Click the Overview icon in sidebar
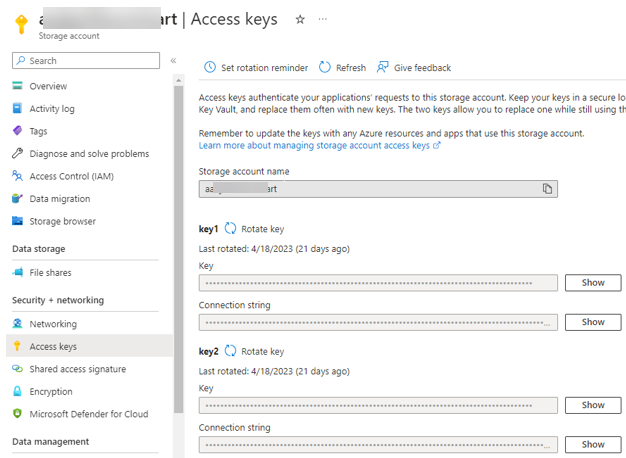This screenshot has height=458, width=626. coord(17,85)
